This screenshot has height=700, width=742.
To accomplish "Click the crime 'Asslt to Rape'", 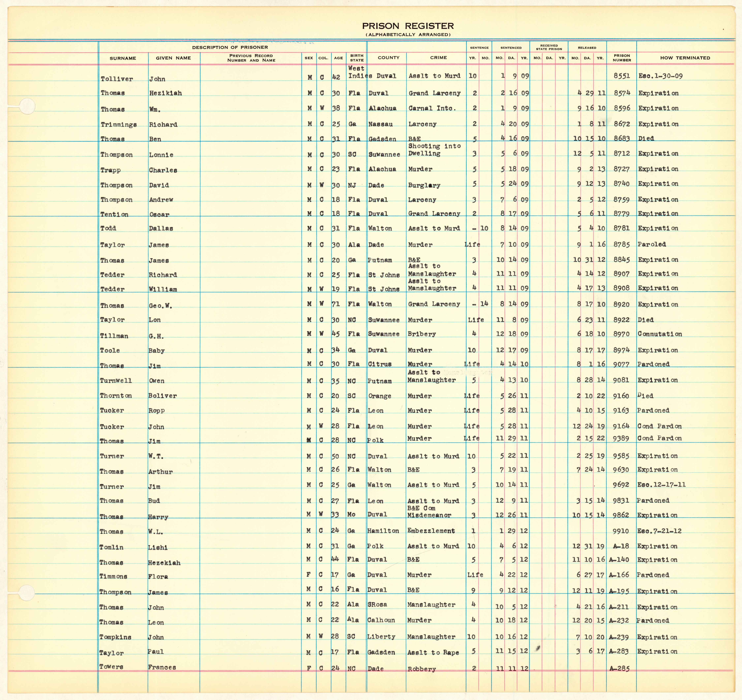I will [x=433, y=653].
